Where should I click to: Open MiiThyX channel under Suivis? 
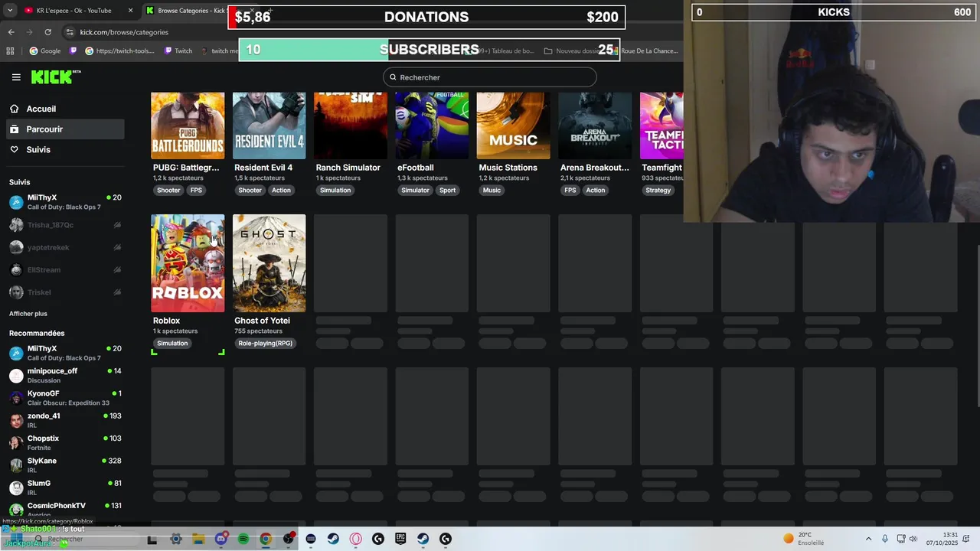click(x=65, y=202)
